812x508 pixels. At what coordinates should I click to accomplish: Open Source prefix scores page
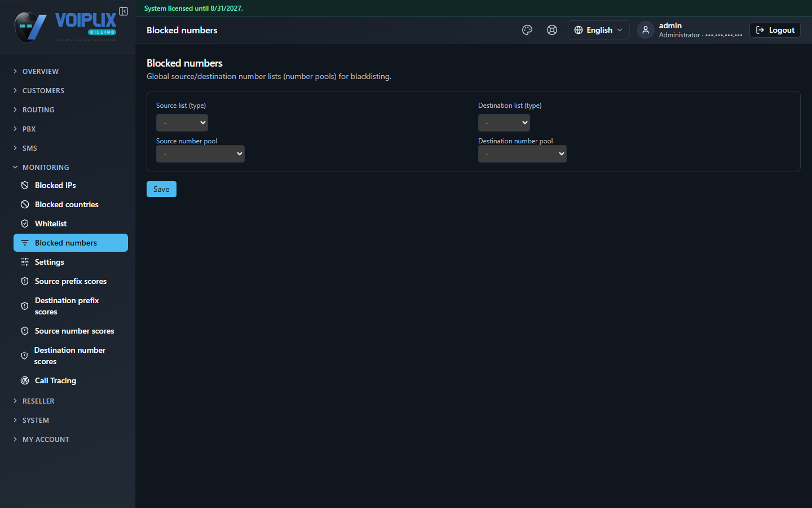point(70,281)
